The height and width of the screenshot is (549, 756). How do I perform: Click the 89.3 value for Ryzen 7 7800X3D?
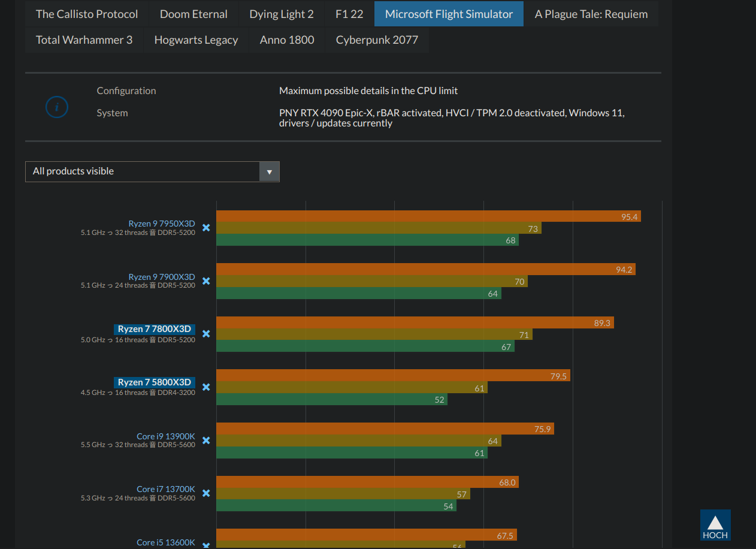pyautogui.click(x=603, y=323)
